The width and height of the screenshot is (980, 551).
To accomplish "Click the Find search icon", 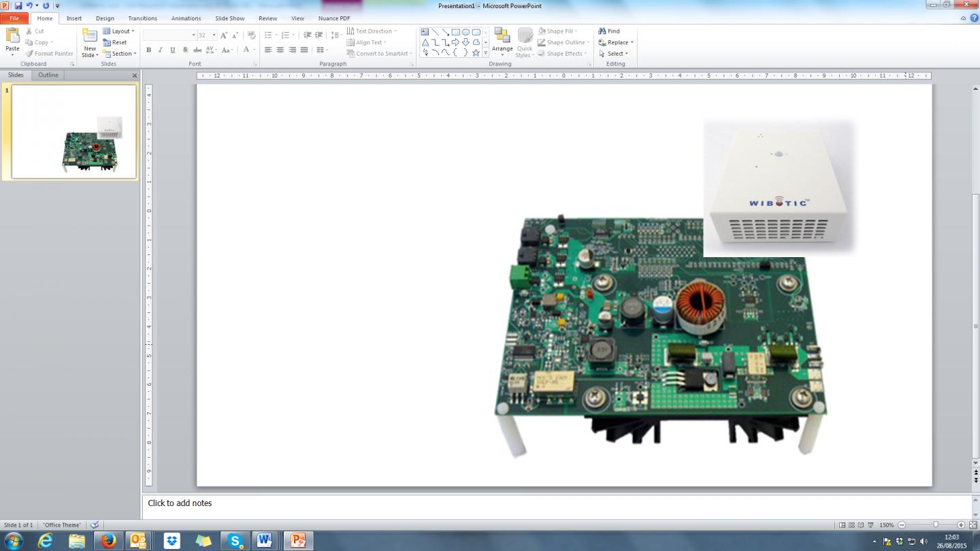I will (x=602, y=31).
